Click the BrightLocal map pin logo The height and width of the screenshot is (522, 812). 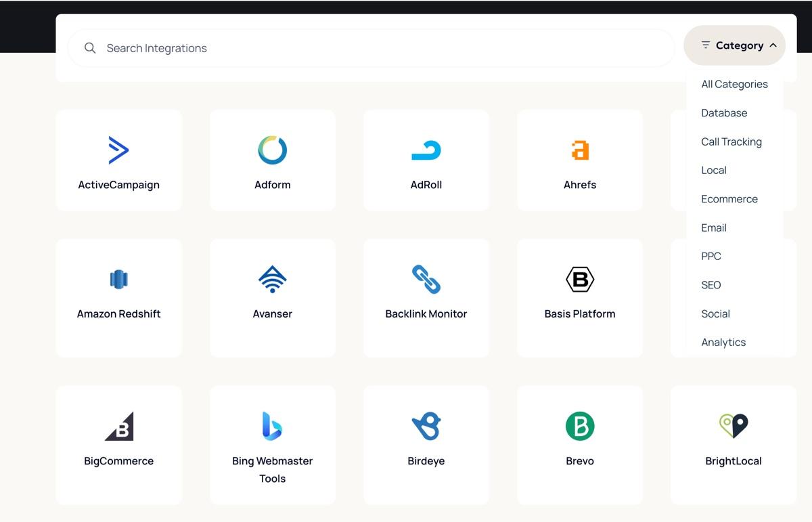(734, 426)
